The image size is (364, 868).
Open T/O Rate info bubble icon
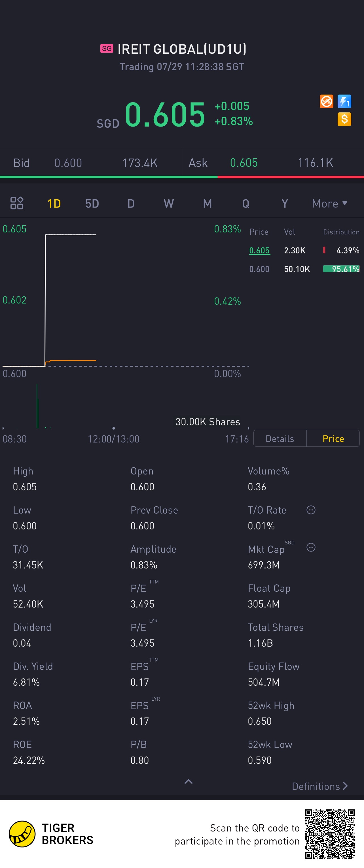311,510
